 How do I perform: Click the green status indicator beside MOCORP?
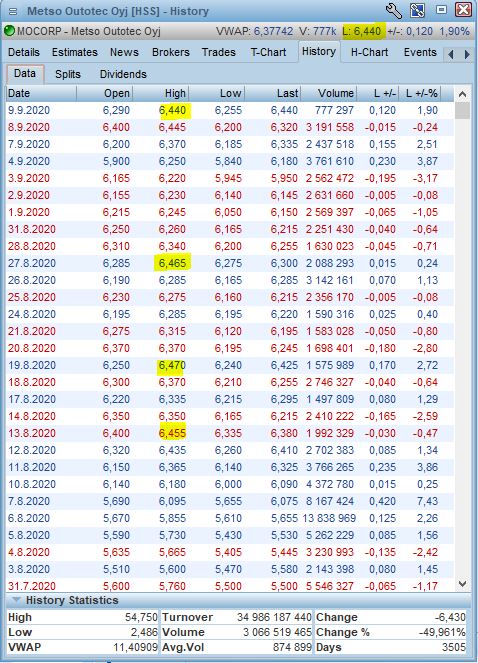point(9,31)
